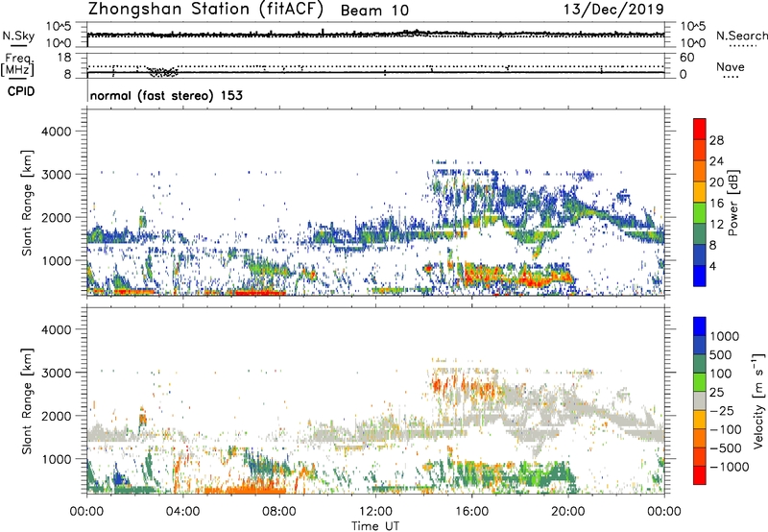Pick the light green 25–100 velocity segment
Viewport: 768px width, 532px height.
click(700, 382)
